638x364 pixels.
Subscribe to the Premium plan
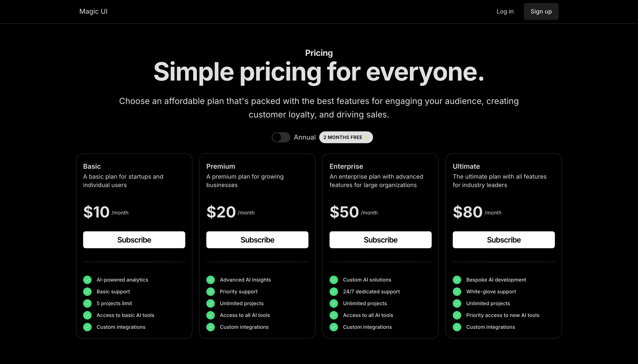[x=257, y=240]
